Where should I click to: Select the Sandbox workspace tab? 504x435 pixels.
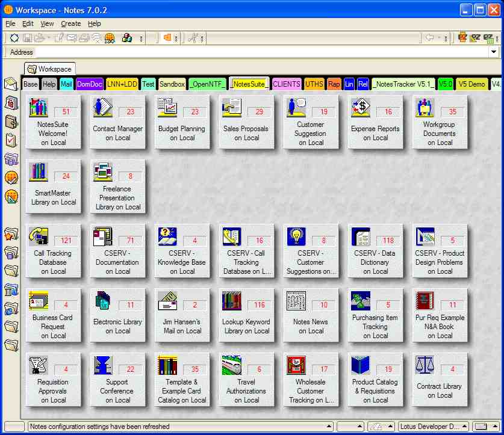tap(172, 84)
